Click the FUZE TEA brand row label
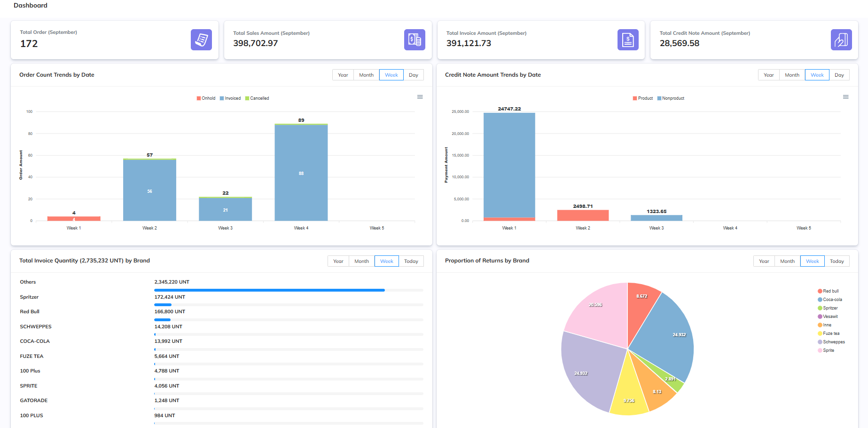Image resolution: width=868 pixels, height=428 pixels. click(31, 356)
